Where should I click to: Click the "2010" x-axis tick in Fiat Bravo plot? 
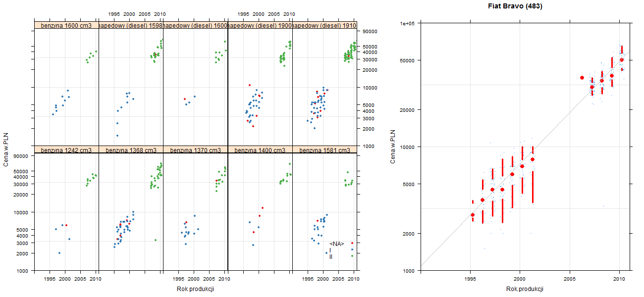619,280
